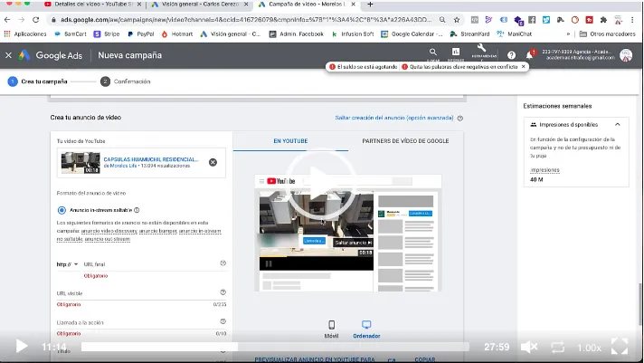
Task: Open help icon for Llamada a la acción
Action: pyautogui.click(x=223, y=321)
